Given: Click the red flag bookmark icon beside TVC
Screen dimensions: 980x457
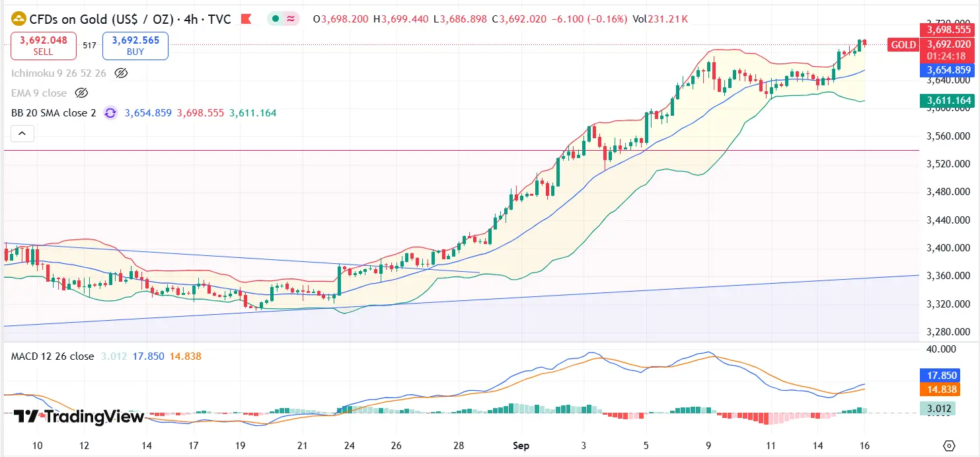Looking at the screenshot, I should 246,19.
